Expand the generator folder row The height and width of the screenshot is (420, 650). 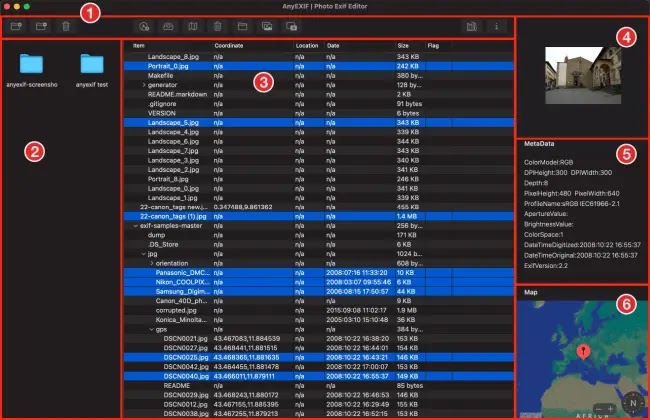144,85
